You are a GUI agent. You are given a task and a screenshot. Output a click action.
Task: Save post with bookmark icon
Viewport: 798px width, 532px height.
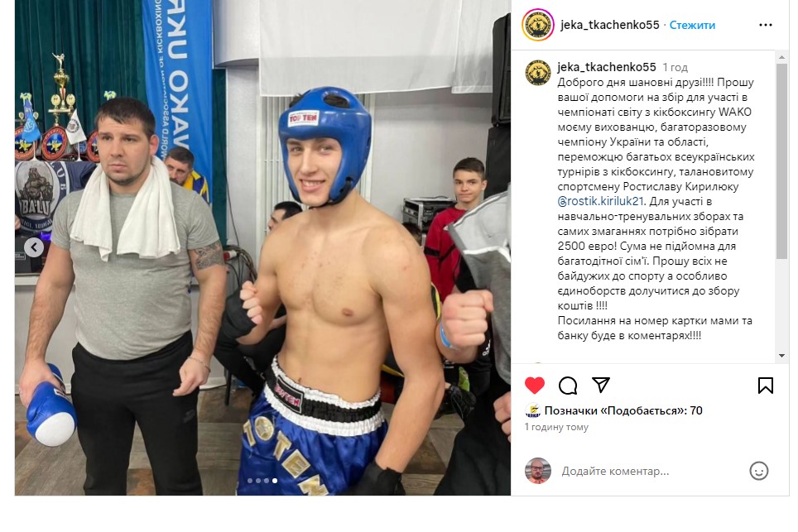pyautogui.click(x=766, y=386)
